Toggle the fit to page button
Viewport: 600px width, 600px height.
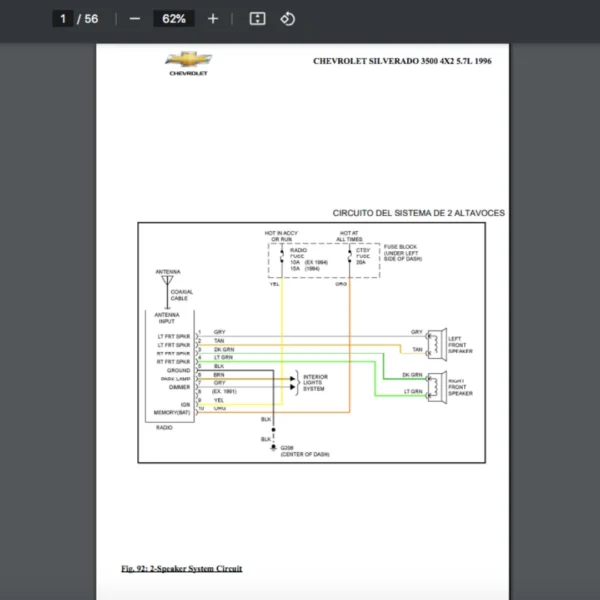(257, 19)
